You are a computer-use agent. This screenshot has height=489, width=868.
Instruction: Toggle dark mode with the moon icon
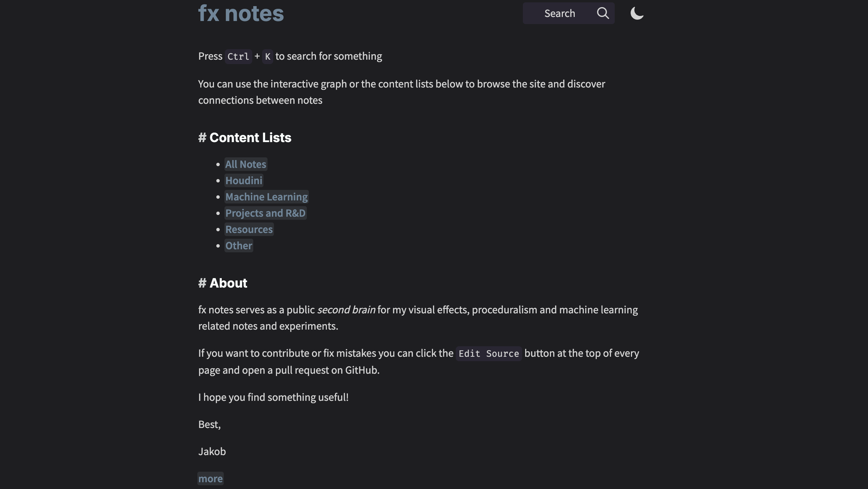[637, 13]
